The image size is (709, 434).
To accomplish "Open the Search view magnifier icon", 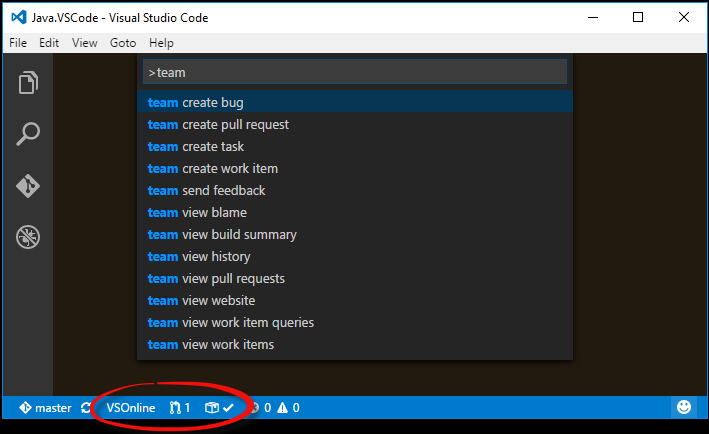I will click(28, 134).
